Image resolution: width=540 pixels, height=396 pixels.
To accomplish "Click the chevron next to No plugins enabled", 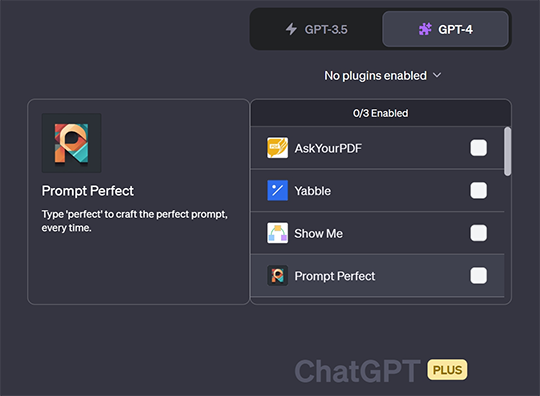I will [x=437, y=75].
